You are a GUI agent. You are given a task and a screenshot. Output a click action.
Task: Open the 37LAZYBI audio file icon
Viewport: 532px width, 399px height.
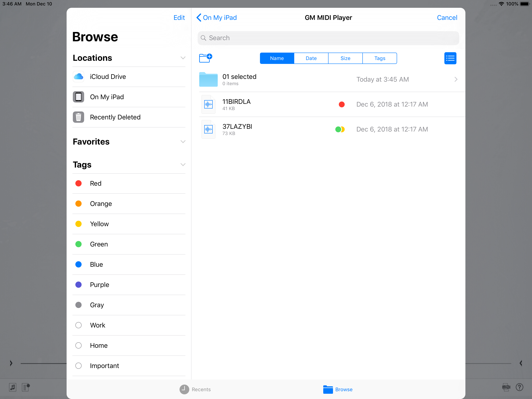pyautogui.click(x=208, y=130)
